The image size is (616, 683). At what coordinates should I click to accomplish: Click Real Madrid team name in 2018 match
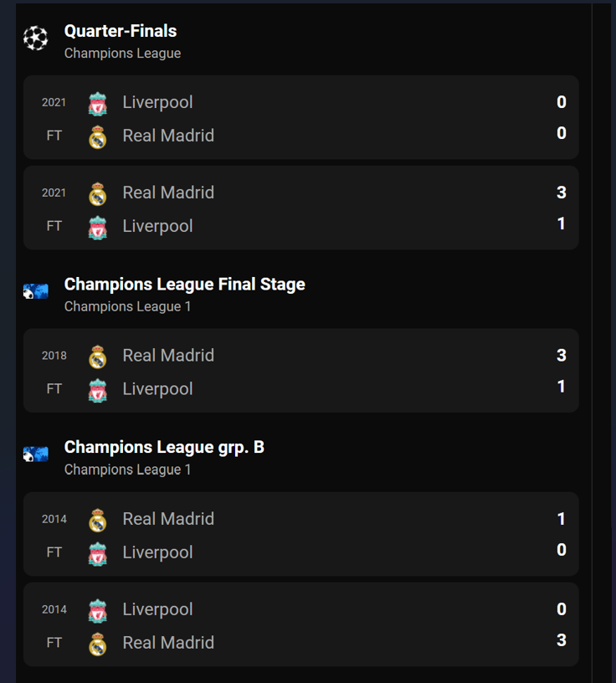tap(168, 356)
